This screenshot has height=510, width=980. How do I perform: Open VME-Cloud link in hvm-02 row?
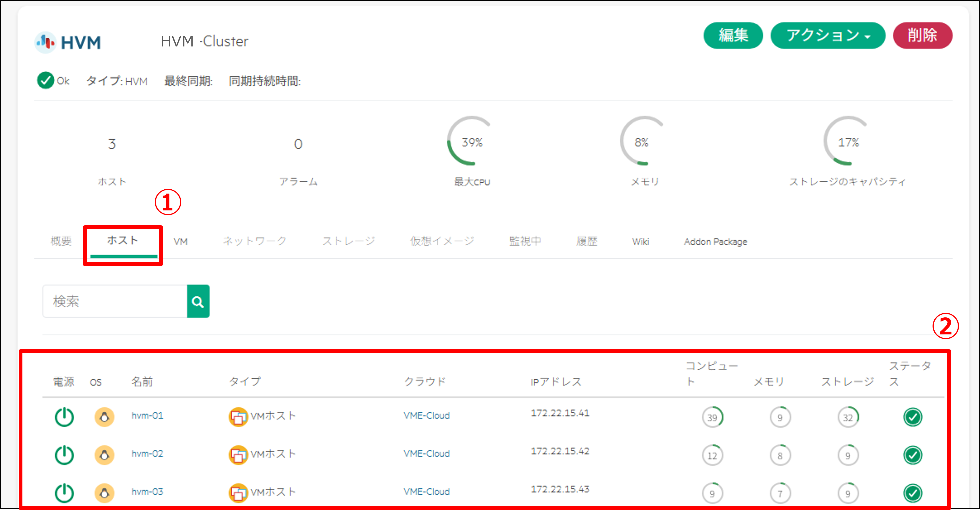pos(427,453)
